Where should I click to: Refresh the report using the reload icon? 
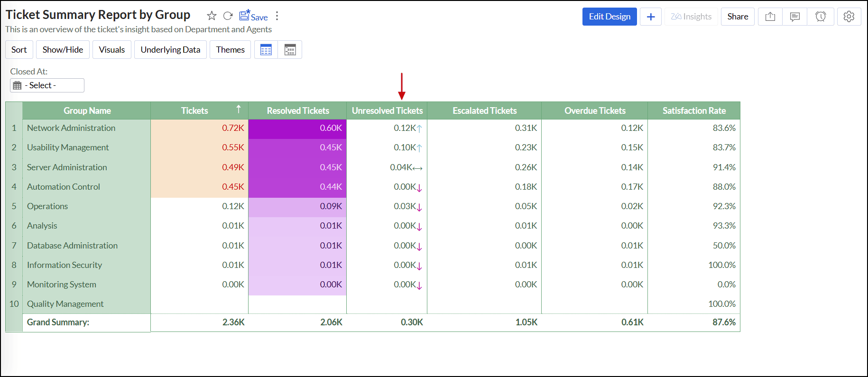coord(228,16)
